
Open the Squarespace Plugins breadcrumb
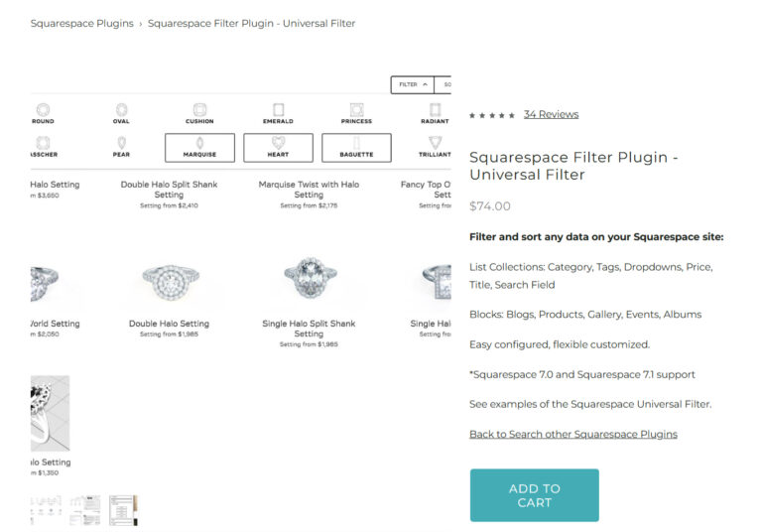click(x=81, y=23)
